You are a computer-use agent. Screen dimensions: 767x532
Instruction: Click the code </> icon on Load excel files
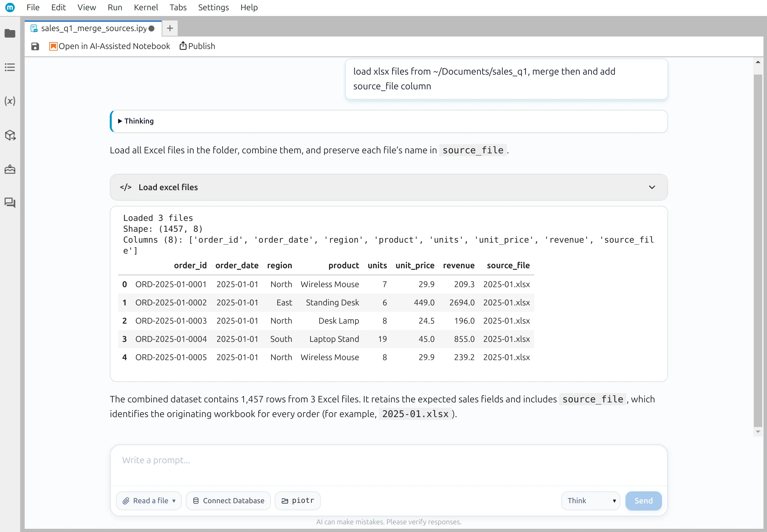click(126, 187)
